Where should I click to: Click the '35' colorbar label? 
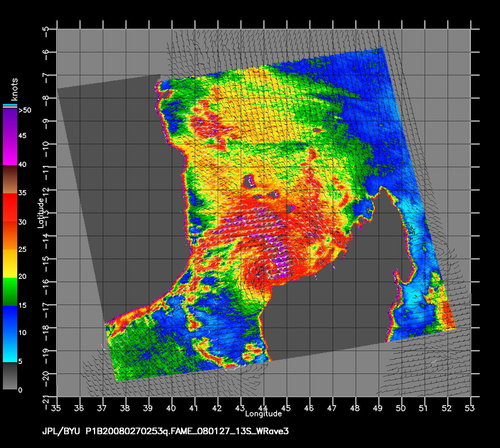coord(22,193)
